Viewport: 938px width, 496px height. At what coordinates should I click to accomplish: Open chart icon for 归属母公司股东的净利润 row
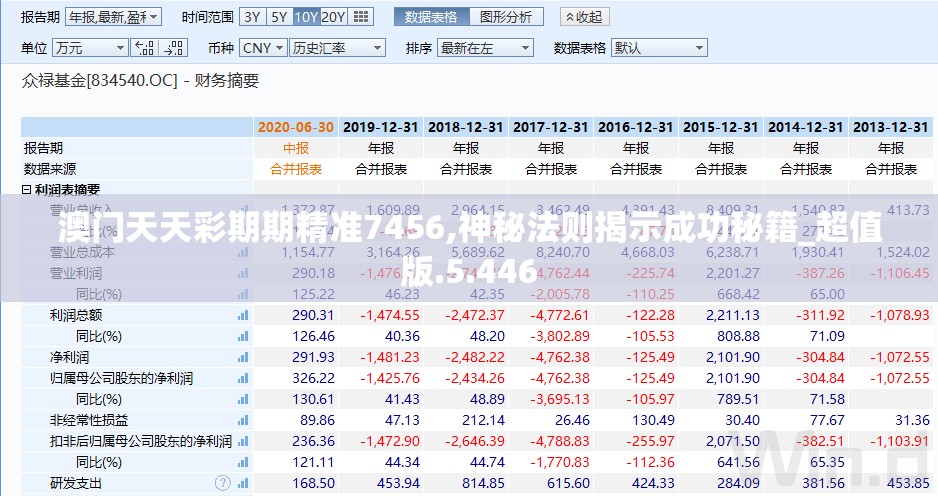click(242, 378)
